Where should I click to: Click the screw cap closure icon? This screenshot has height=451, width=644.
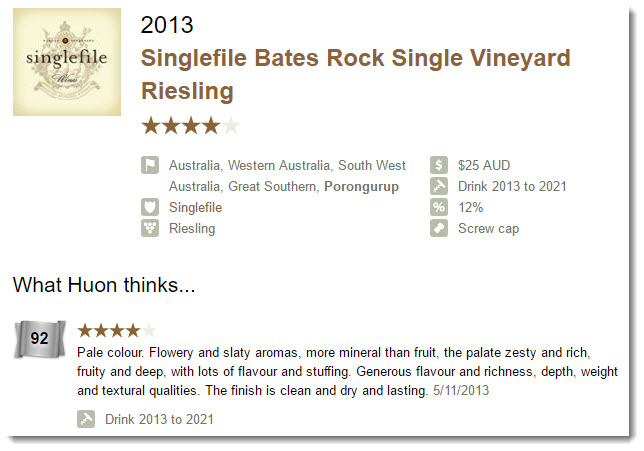439,228
